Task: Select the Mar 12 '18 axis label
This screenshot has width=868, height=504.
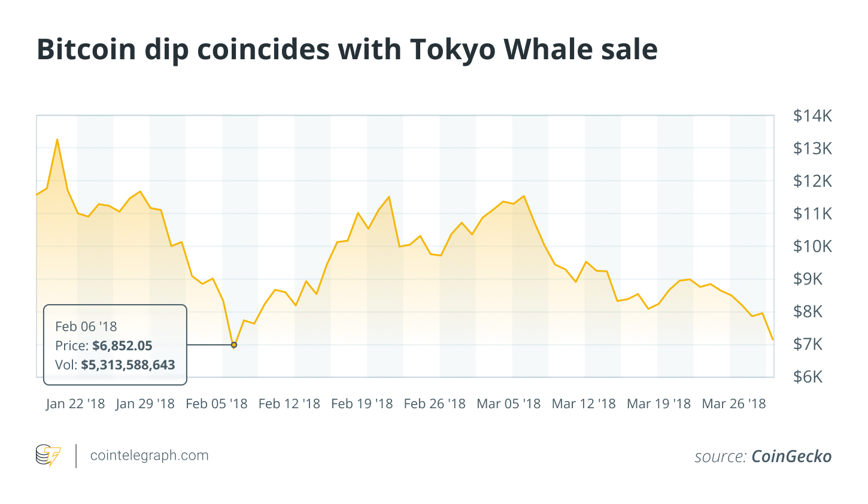Action: [x=584, y=404]
